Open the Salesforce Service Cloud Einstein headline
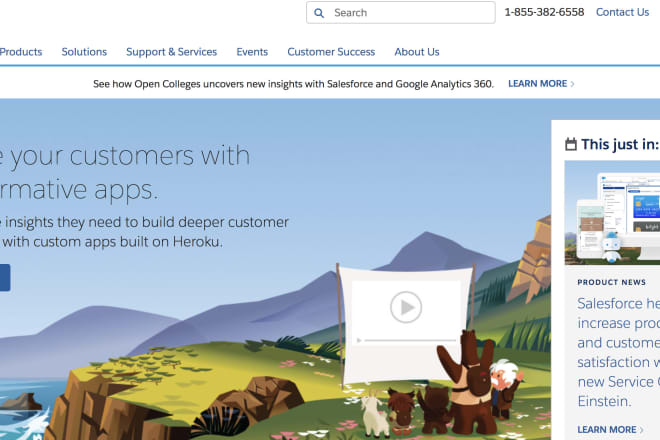The image size is (660, 440). click(x=619, y=352)
